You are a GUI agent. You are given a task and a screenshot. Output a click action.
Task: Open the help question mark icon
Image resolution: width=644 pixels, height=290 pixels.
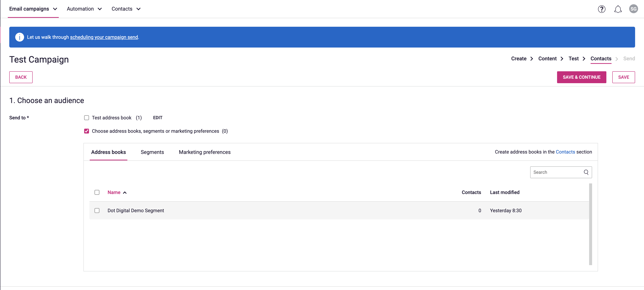(602, 9)
